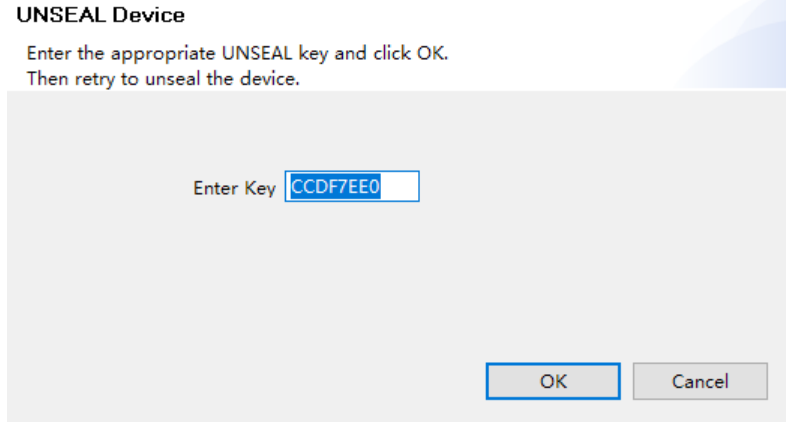787x422 pixels.
Task: Dismiss the UNSEAL dialog via Cancel
Action: [700, 381]
